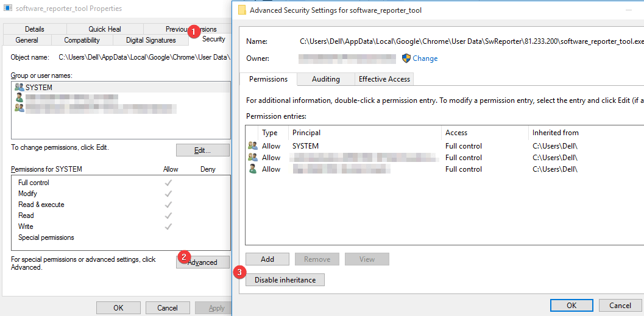The image size is (644, 316).
Task: Open Advanced settings with the Advanced button
Action: click(202, 262)
